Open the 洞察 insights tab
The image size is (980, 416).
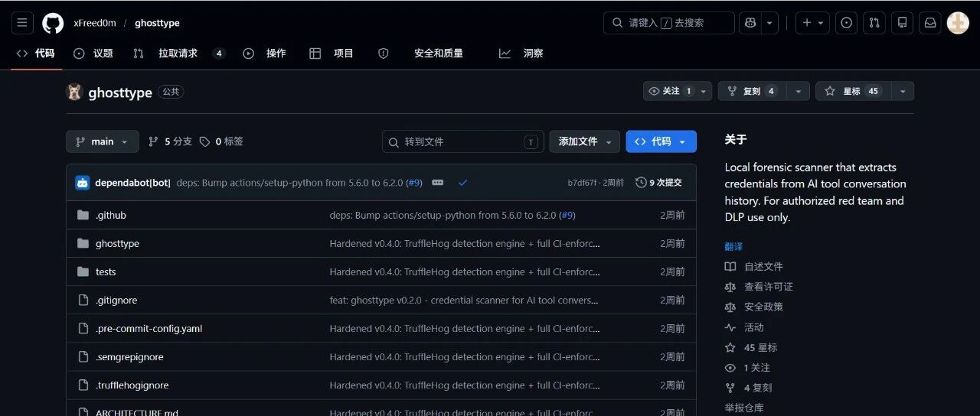point(521,54)
